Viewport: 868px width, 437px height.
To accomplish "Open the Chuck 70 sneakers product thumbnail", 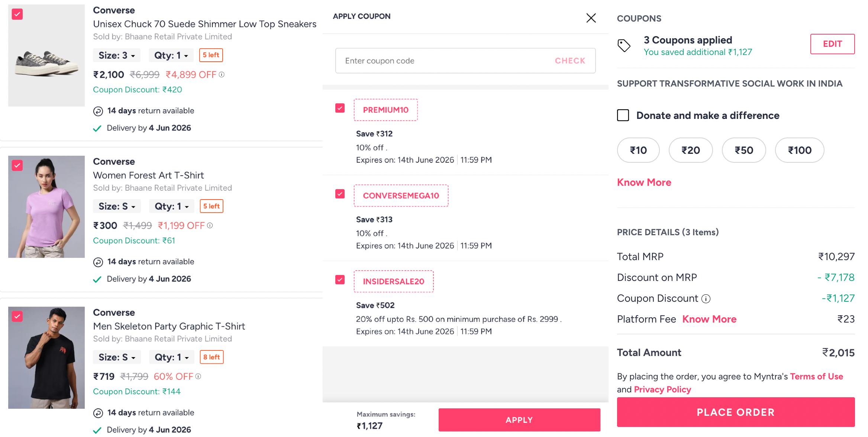I will pos(46,55).
